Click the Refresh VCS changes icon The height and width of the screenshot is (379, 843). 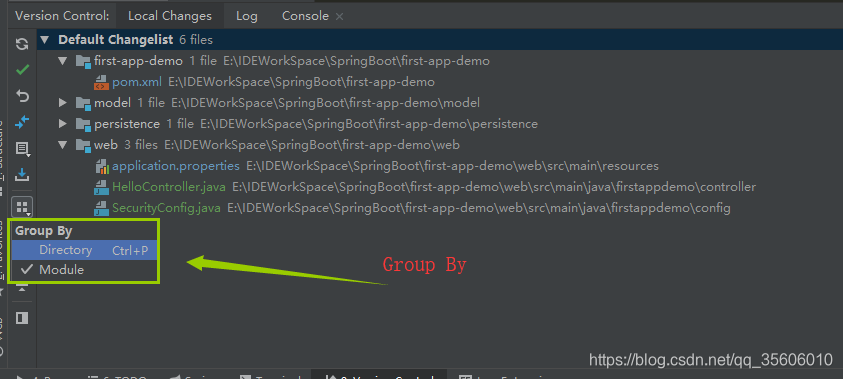pos(22,44)
